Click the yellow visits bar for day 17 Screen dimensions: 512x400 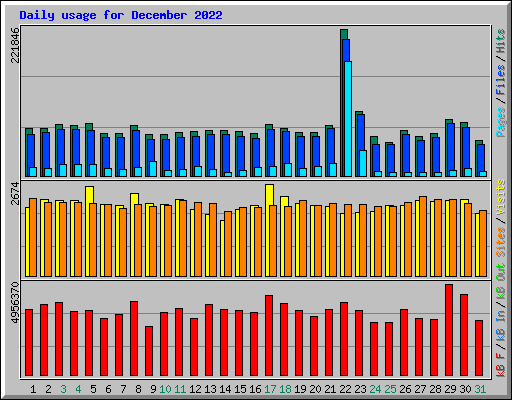pyautogui.click(x=269, y=195)
